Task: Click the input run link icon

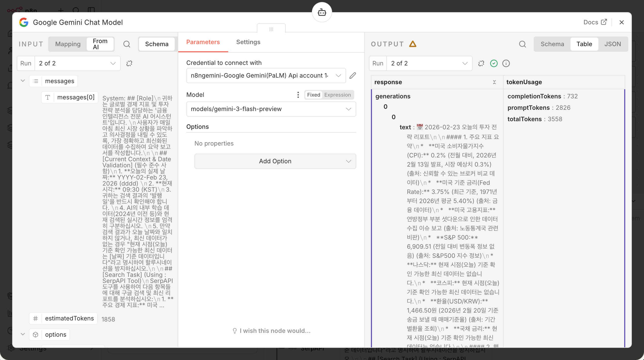Action: (129, 63)
